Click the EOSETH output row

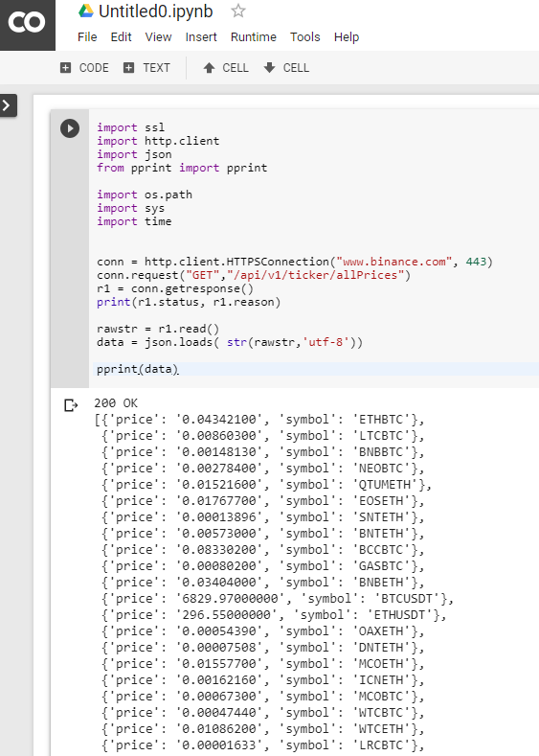click(263, 501)
